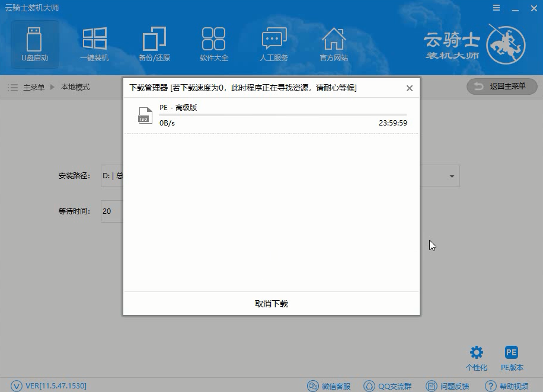Screen dimensions: 543x392
Task: Click the 主菜单 breadcrumb
Action: click(33, 87)
